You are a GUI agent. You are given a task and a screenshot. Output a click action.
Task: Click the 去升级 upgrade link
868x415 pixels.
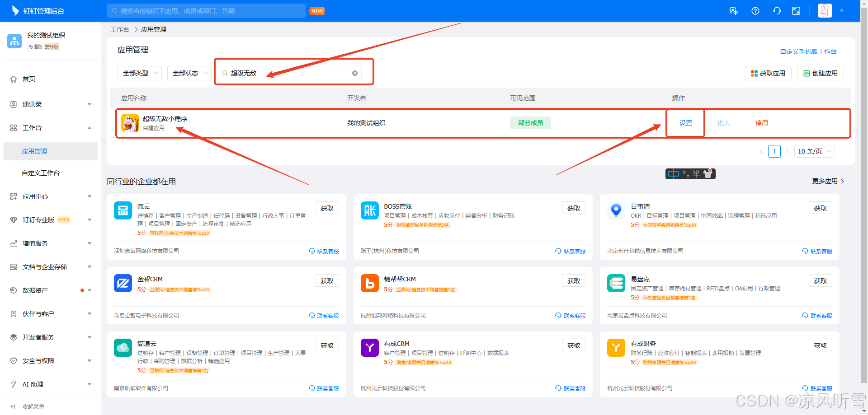click(52, 47)
